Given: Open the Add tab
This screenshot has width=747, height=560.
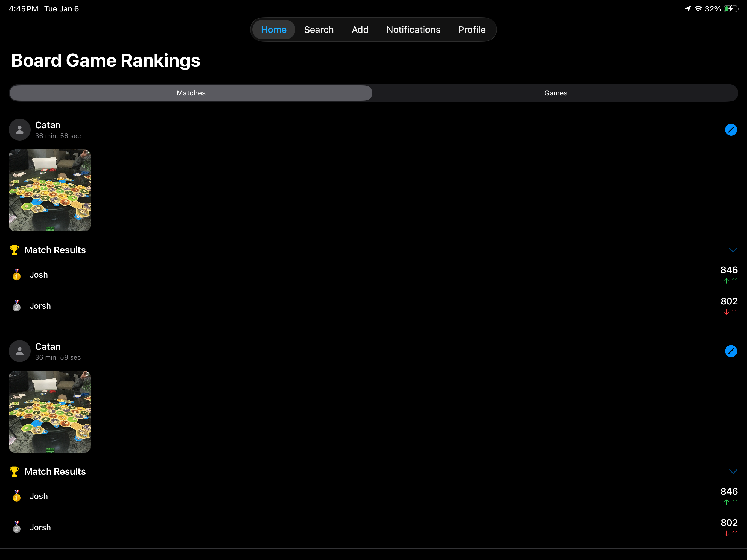Looking at the screenshot, I should click(360, 30).
